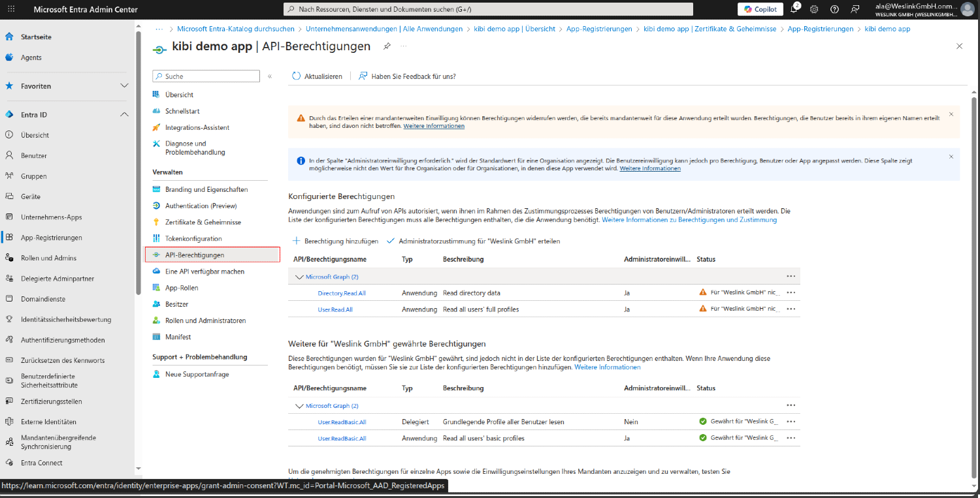
Task: Open Zurücksetzen des Kennworts
Action: pyautogui.click(x=63, y=360)
